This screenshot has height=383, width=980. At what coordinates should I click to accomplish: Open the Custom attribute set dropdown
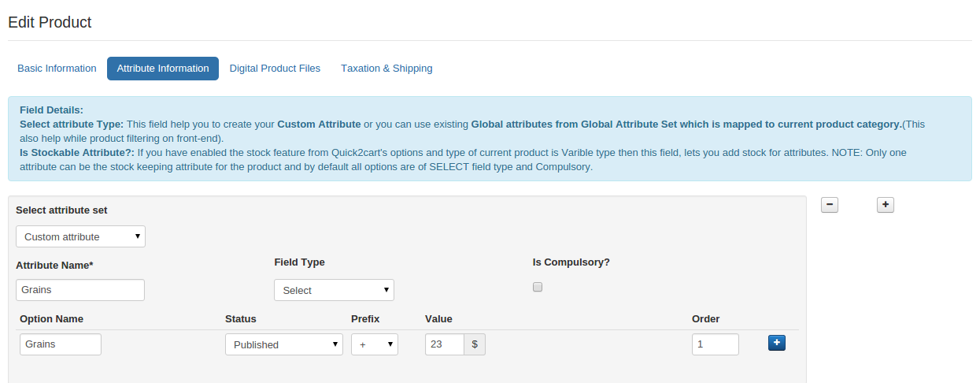pyautogui.click(x=80, y=236)
